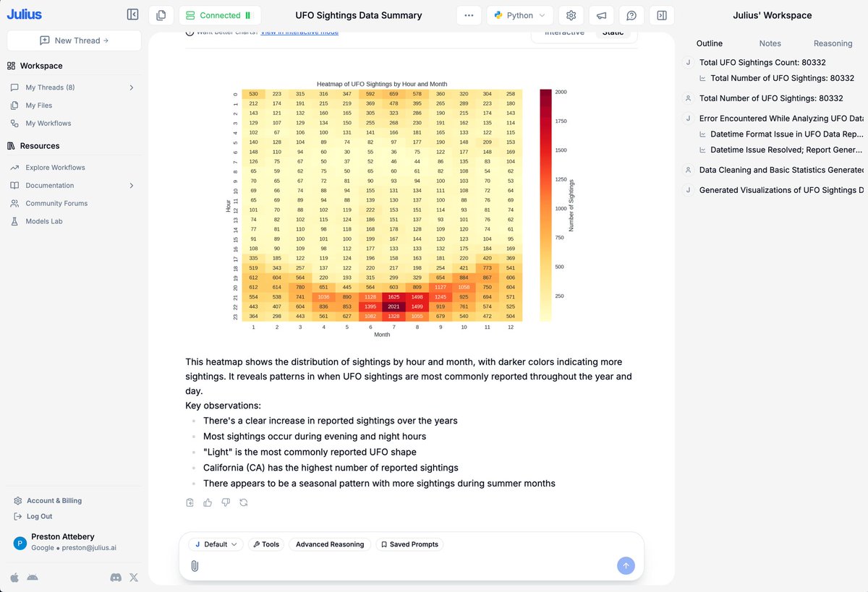
Task: Select outline item Datetime Issue Resolved; Report Generated
Action: (786, 150)
